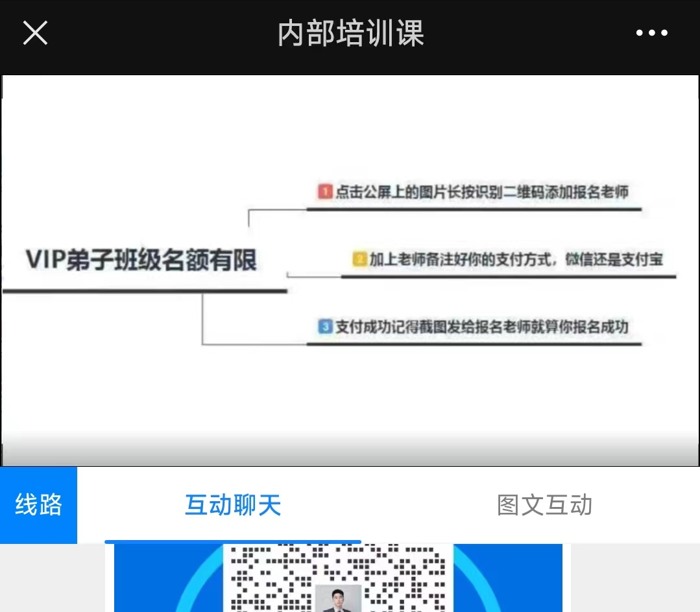This screenshot has width=700, height=612.
Task: Switch to the 图文互动 tab
Action: point(544,505)
